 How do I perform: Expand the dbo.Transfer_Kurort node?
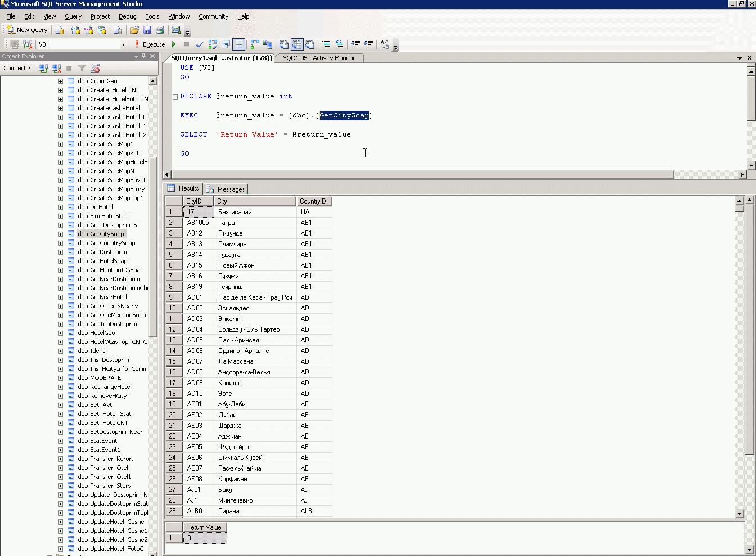pos(60,459)
